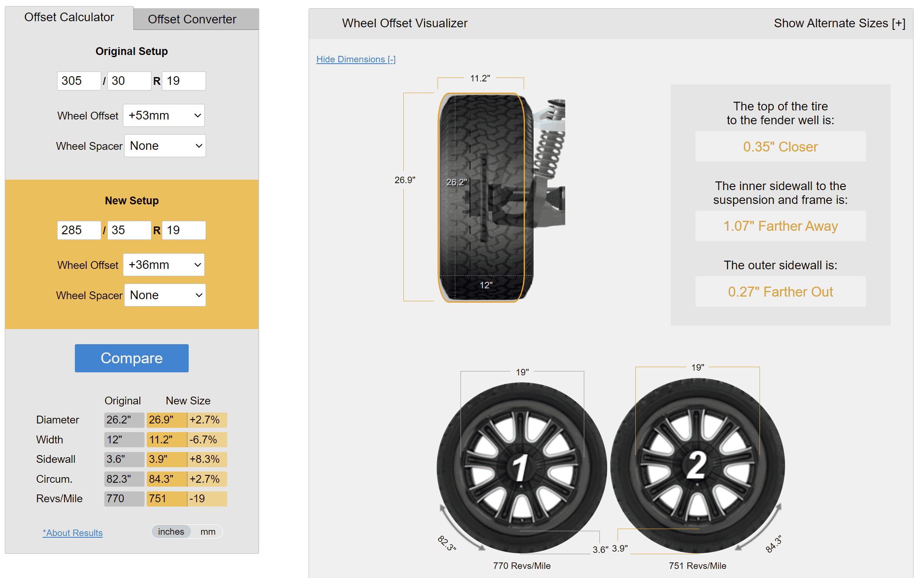This screenshot has width=924, height=578.
Task: Click new setup rim diameter field
Action: point(184,230)
